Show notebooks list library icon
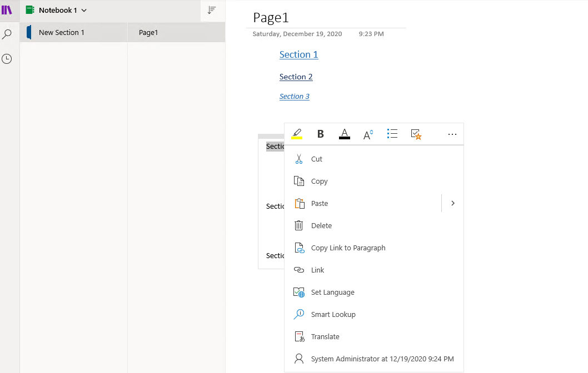This screenshot has width=588, height=373. coord(7,10)
